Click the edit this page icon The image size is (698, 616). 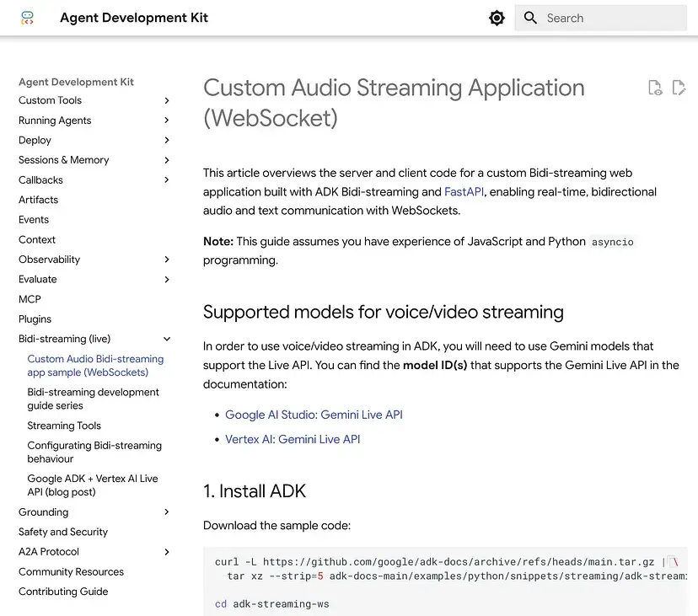tap(679, 88)
